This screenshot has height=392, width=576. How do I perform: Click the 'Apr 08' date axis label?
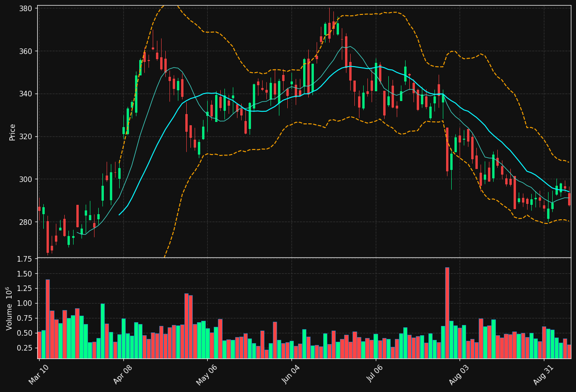click(124, 374)
